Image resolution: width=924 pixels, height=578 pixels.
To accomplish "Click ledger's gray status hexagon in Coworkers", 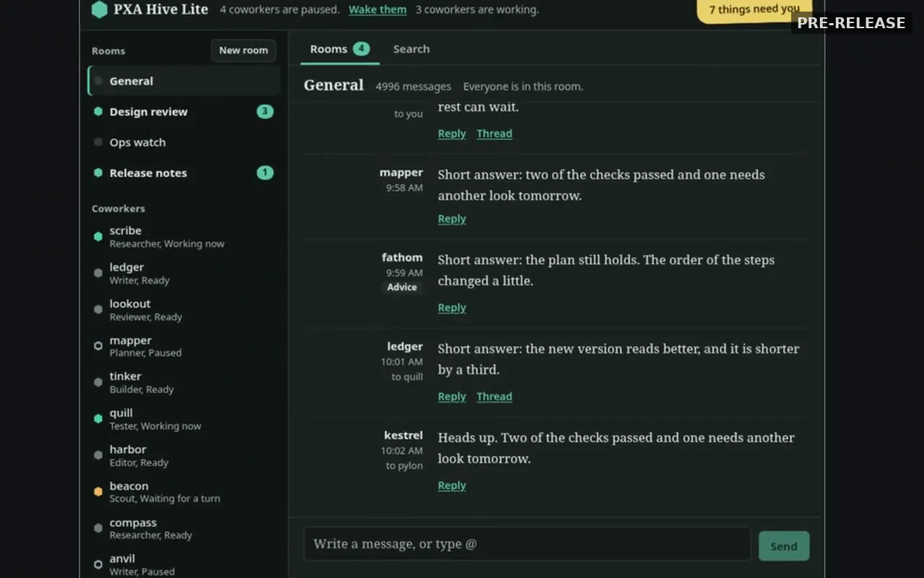I will (98, 273).
